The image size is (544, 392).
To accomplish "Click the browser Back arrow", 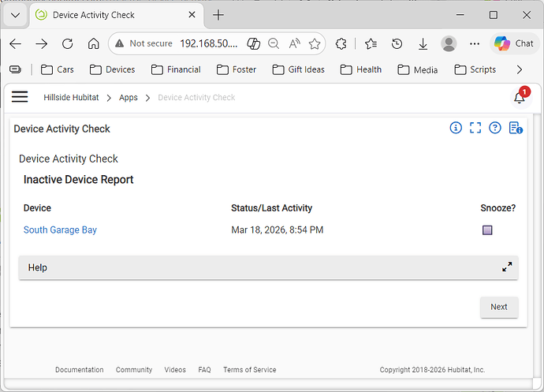I will coord(16,43).
